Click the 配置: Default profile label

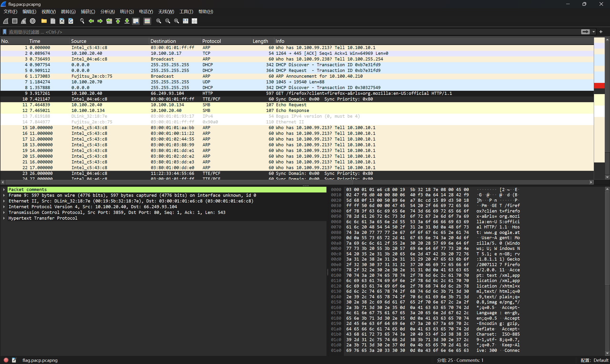pos(595,360)
